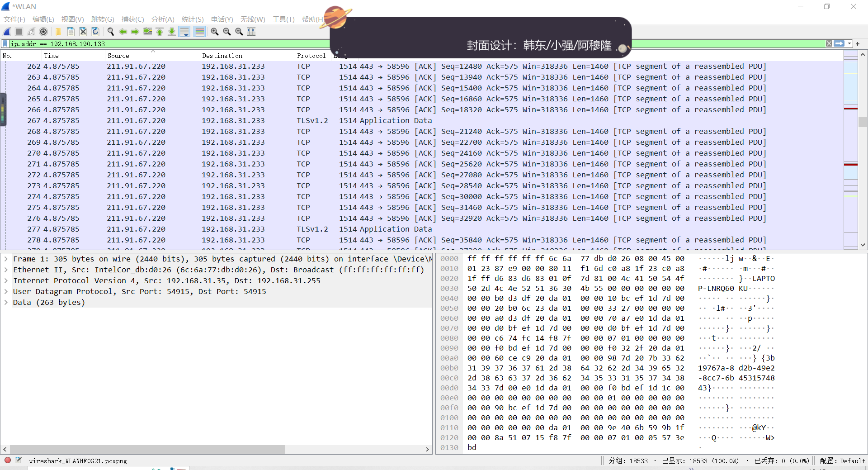Open the 视图(V) menu
Image resolution: width=868 pixels, height=470 pixels.
[x=73, y=19]
